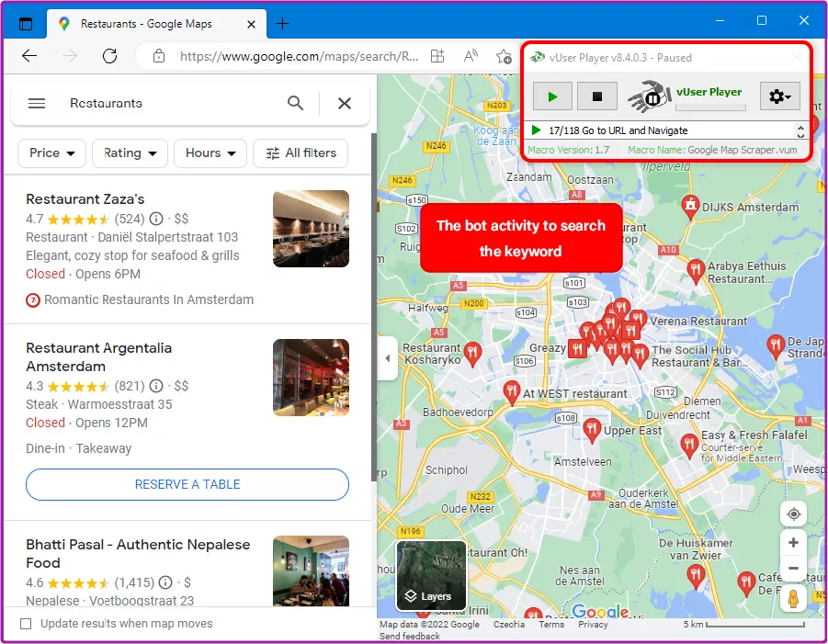This screenshot has width=828, height=644.
Task: Click the apps grid icon in address bar
Action: [437, 56]
